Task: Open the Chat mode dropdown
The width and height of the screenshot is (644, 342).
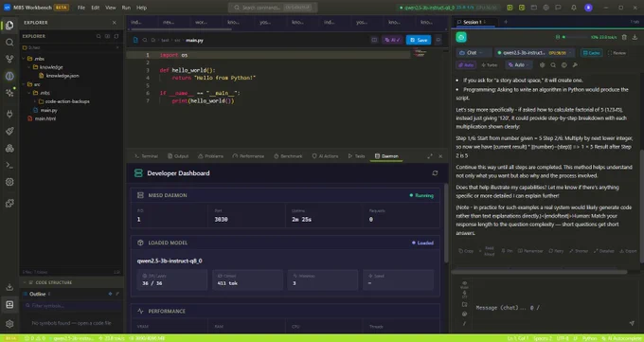Action: tap(474, 53)
